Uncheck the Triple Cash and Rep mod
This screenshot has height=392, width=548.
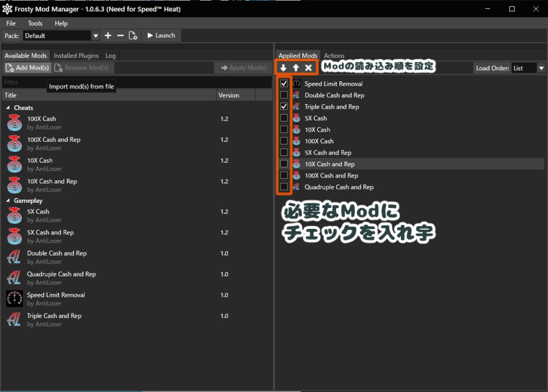point(284,106)
